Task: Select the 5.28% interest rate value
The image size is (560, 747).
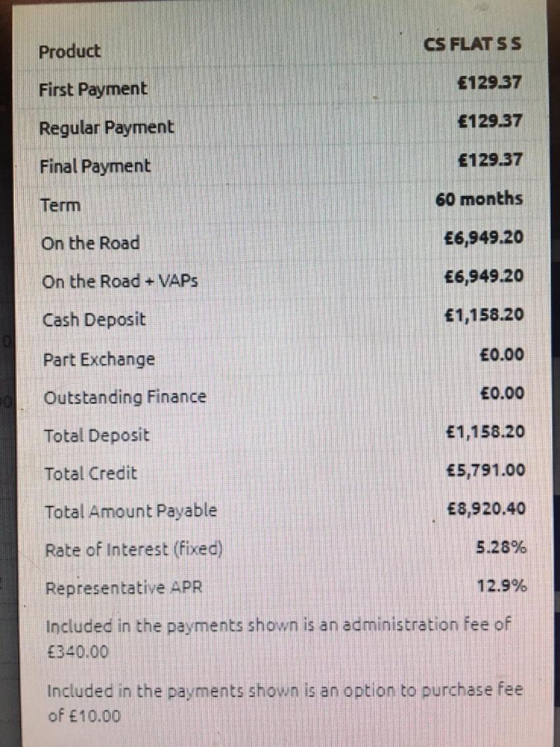Action: click(x=501, y=547)
